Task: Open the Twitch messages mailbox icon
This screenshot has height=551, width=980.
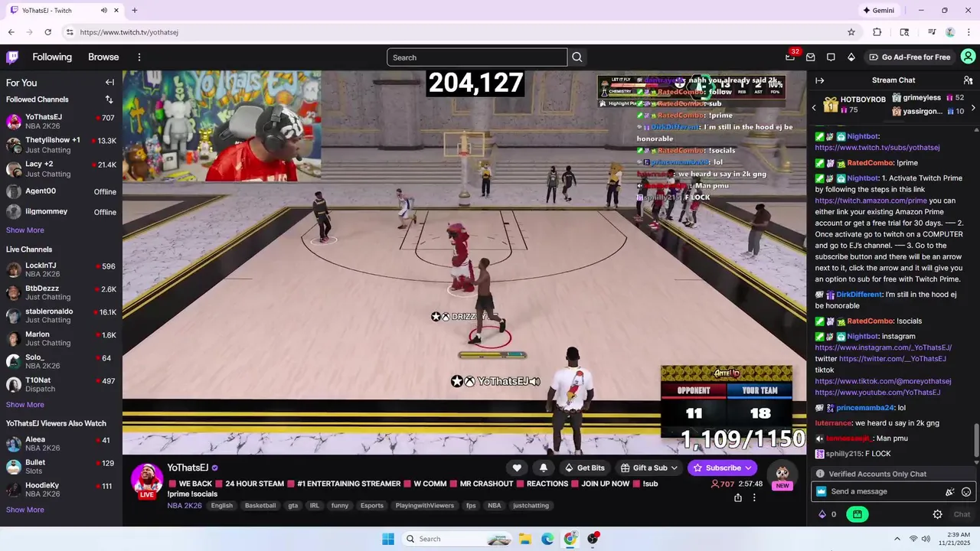Action: tap(811, 57)
